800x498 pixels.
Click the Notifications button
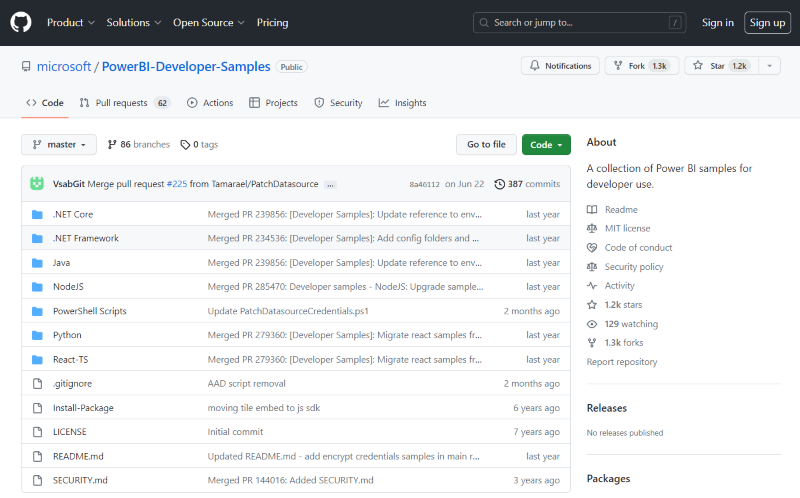pos(560,66)
